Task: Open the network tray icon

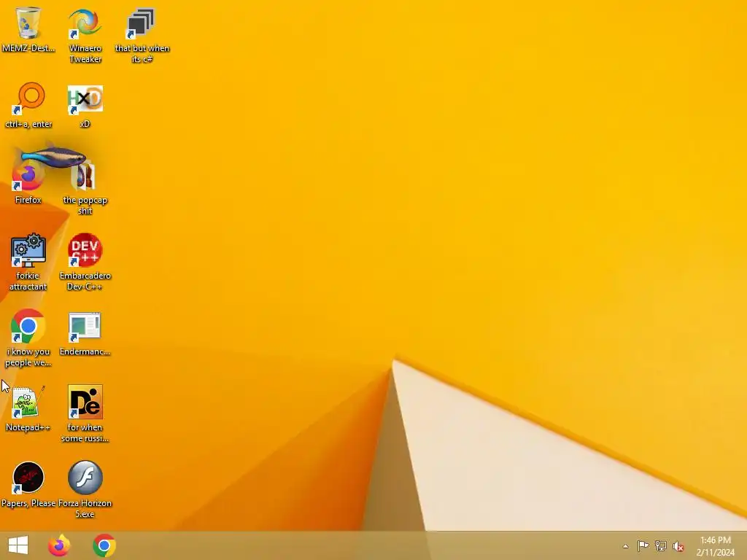Action: 661,545
